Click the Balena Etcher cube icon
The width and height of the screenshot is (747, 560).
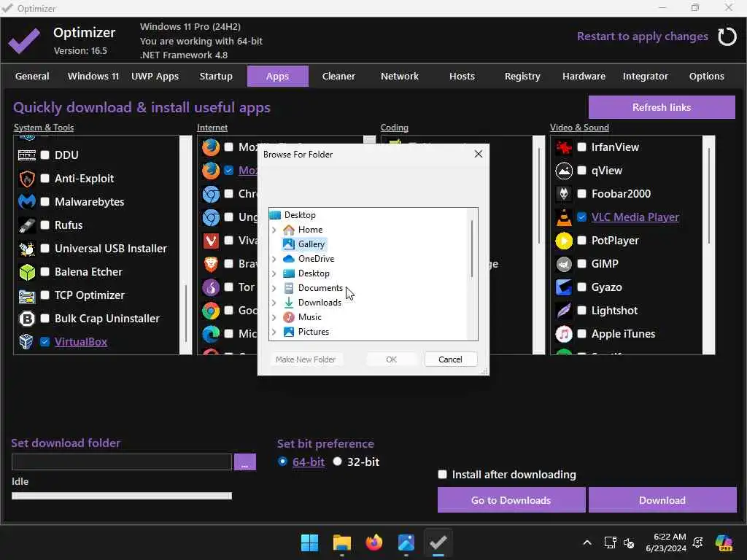coord(27,272)
